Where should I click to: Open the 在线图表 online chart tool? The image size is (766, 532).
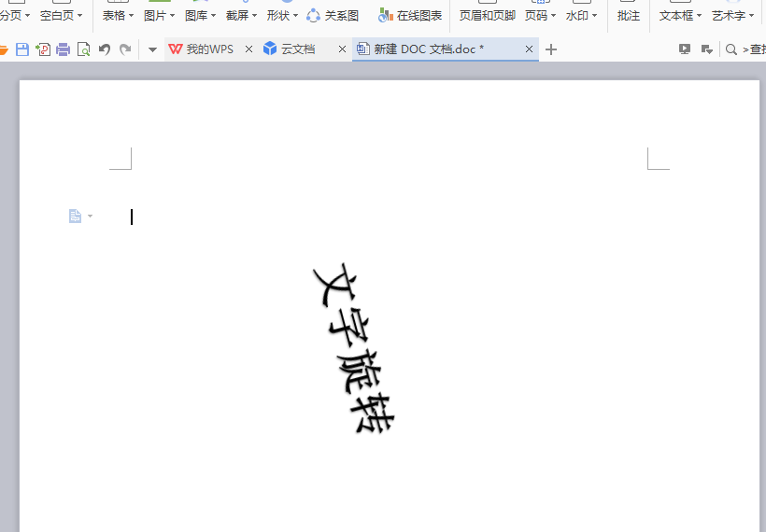click(410, 16)
